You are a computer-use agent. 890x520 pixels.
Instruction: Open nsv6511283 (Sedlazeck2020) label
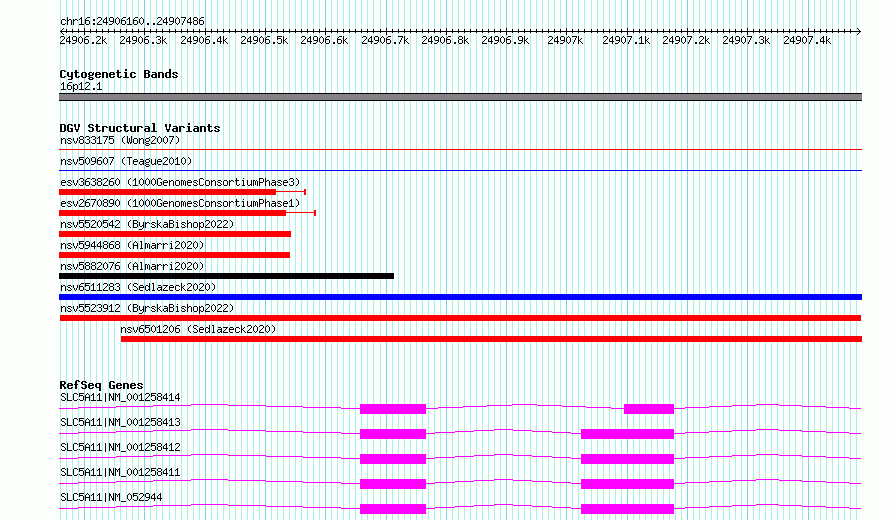tap(138, 287)
